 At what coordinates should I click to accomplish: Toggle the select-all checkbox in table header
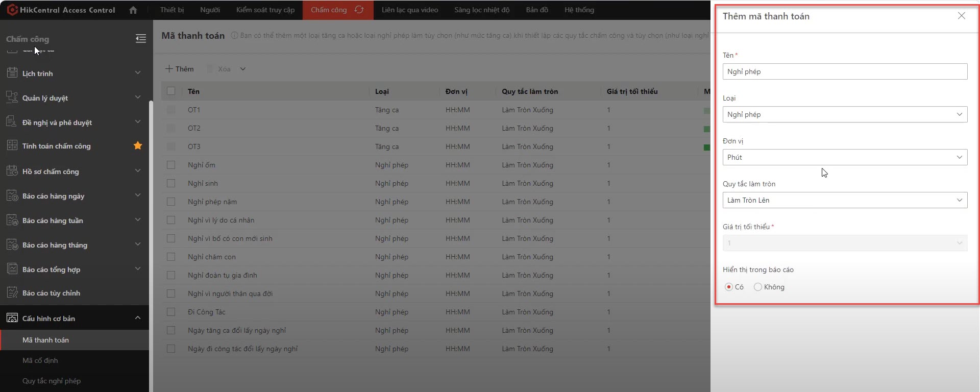pyautogui.click(x=171, y=91)
